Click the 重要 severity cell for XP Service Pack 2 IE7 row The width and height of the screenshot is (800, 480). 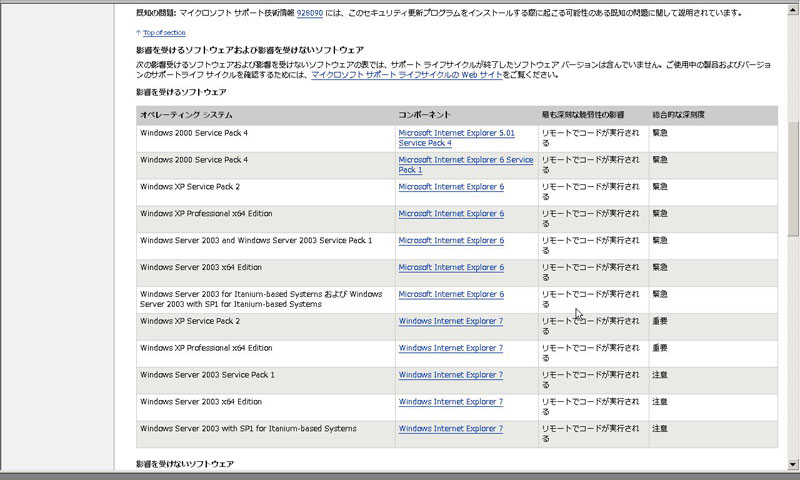click(x=713, y=327)
